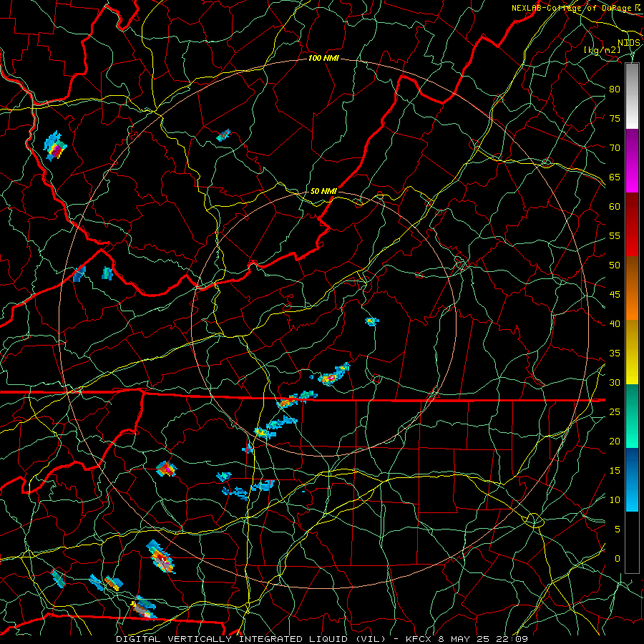The image size is (644, 644).
Task: Click the "15" value on the color scale
Action: coord(615,471)
